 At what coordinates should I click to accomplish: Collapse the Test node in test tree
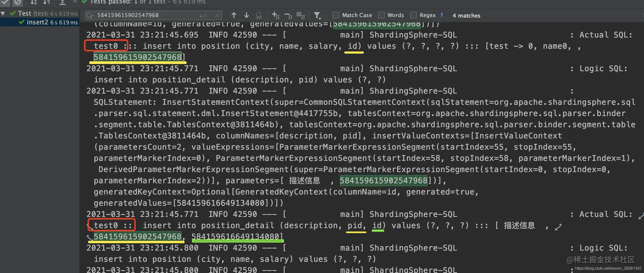click(3, 13)
